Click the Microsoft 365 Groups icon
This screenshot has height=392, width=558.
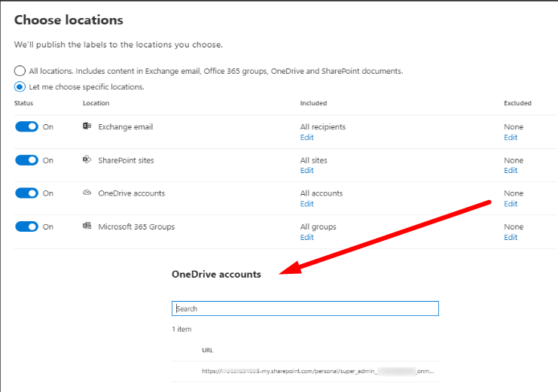(87, 226)
